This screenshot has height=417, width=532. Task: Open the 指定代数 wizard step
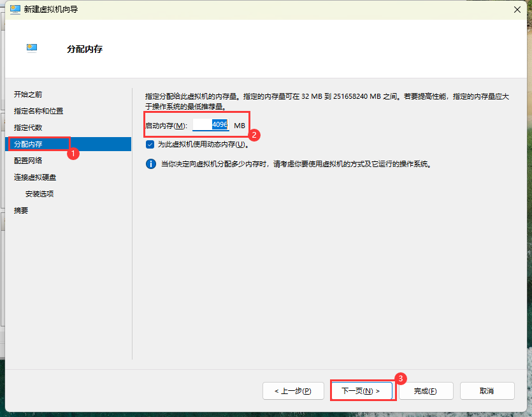(28, 128)
